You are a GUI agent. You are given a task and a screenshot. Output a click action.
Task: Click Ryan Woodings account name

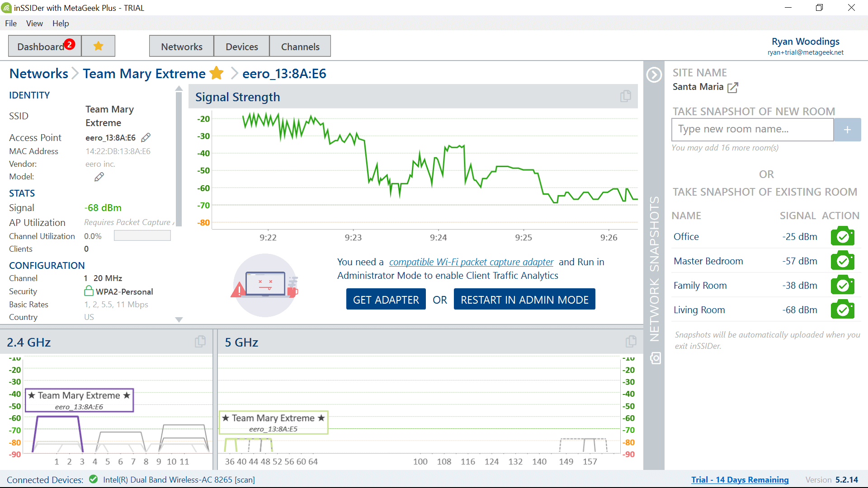[x=805, y=41]
